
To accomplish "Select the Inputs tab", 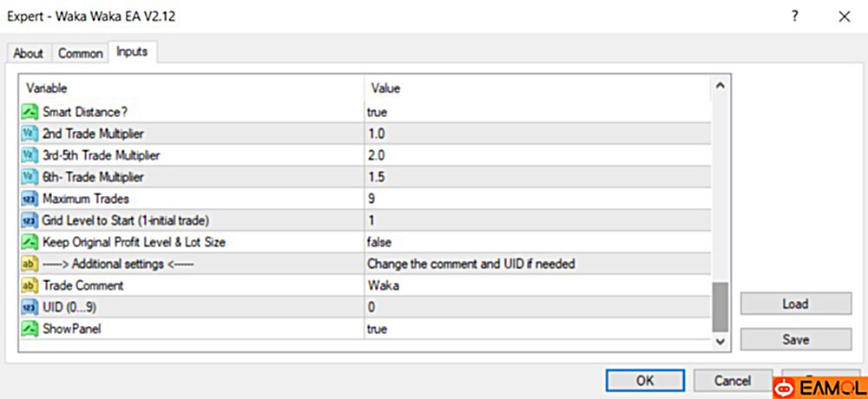I will [x=132, y=52].
